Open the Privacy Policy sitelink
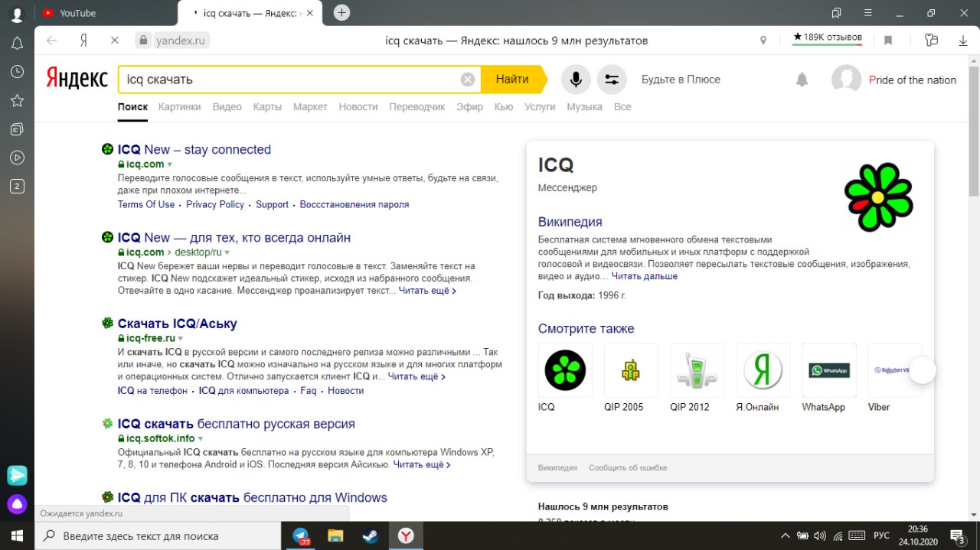Screen dimensions: 980x550 pyautogui.click(x=215, y=204)
